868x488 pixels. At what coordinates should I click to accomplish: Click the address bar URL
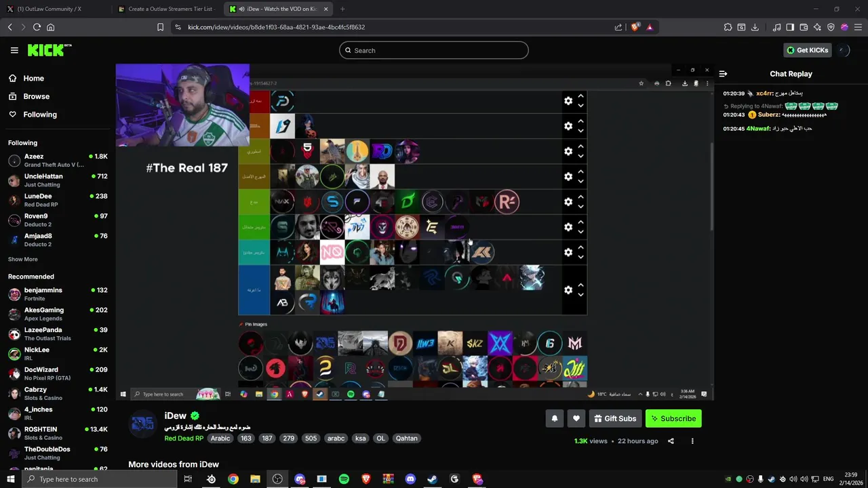277,27
